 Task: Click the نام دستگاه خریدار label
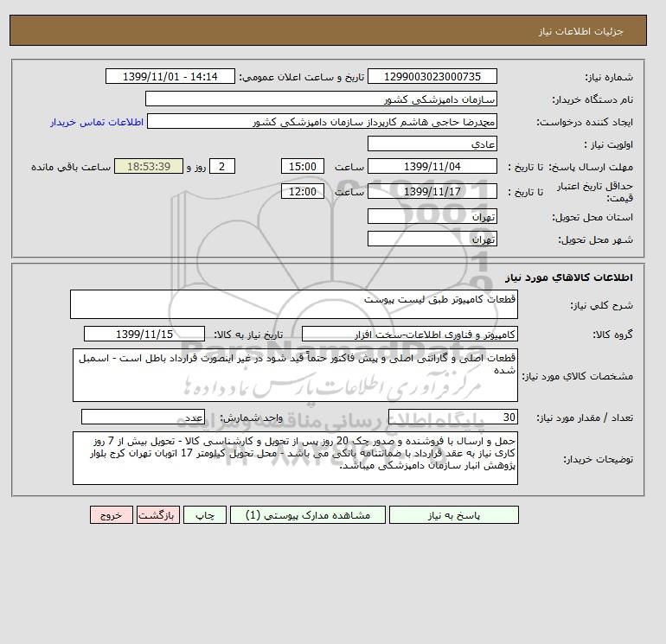point(592,99)
